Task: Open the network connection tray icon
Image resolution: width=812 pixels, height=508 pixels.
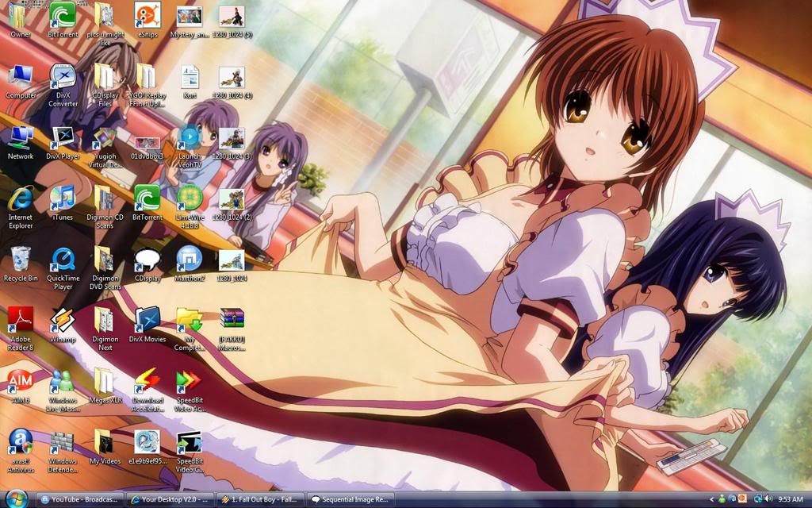Action: 757,499
